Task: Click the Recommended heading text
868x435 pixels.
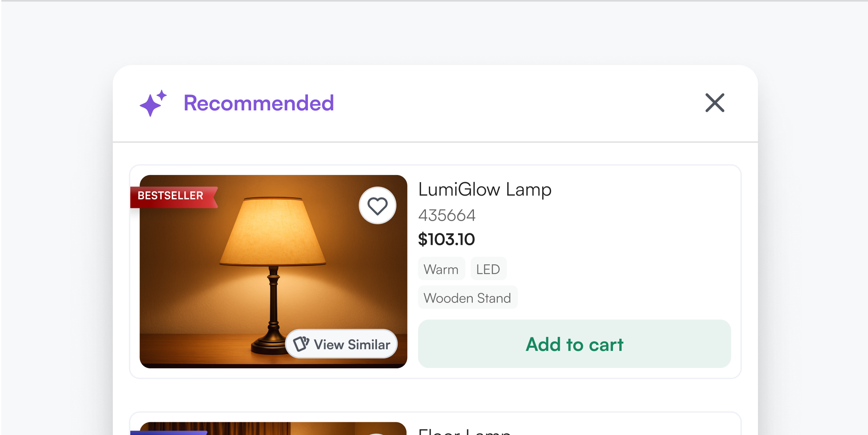Action: 259,103
